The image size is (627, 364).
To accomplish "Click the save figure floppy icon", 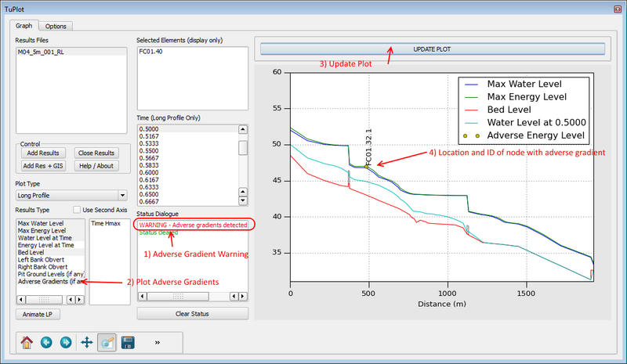I will [x=126, y=342].
